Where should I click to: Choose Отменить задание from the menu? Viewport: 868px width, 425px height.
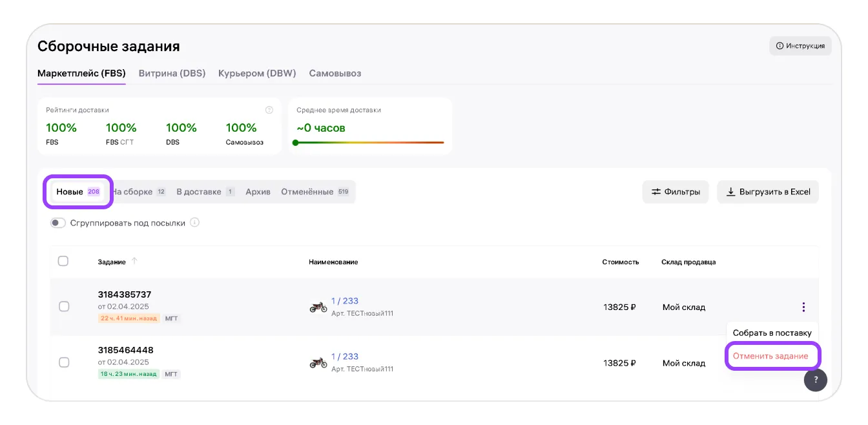770,357
